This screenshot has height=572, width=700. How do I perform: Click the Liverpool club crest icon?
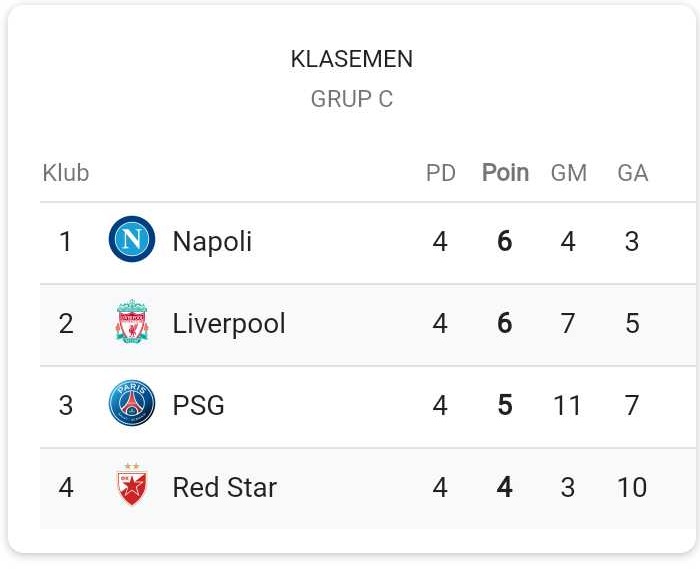(132, 321)
